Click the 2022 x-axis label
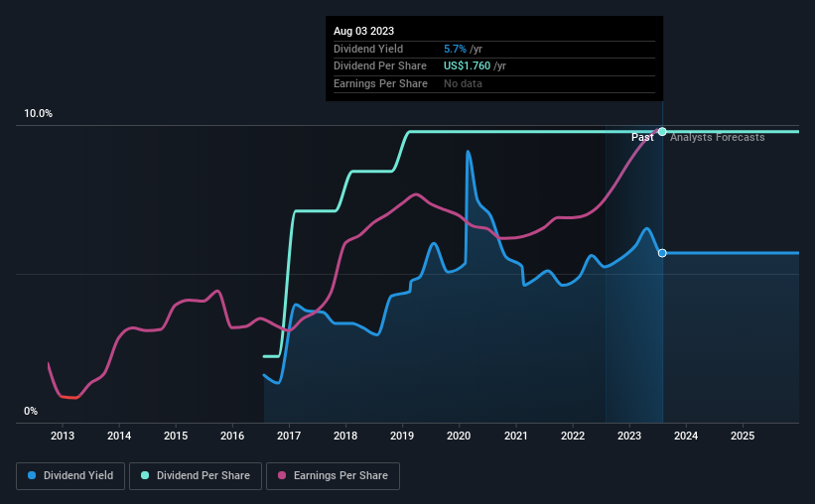Image resolution: width=815 pixels, height=504 pixels. [x=573, y=436]
